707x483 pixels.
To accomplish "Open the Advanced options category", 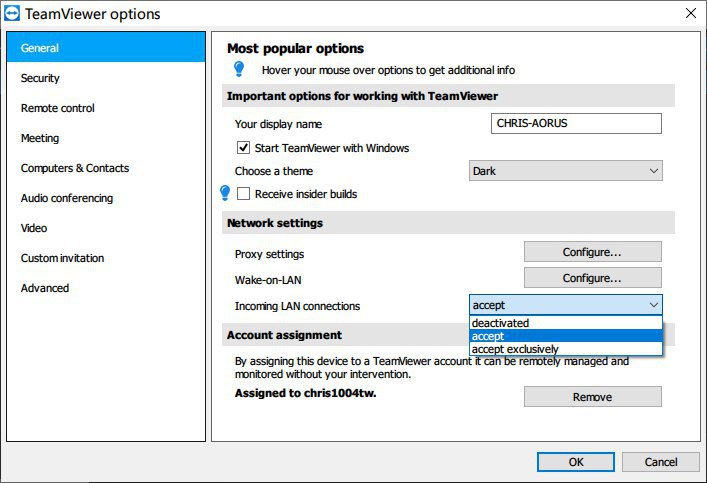I will point(45,288).
